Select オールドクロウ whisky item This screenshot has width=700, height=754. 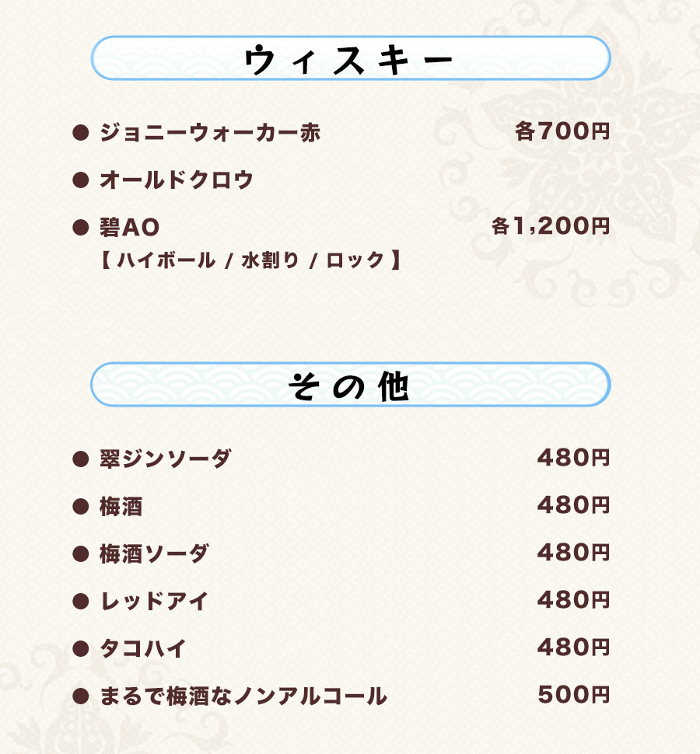[x=177, y=180]
